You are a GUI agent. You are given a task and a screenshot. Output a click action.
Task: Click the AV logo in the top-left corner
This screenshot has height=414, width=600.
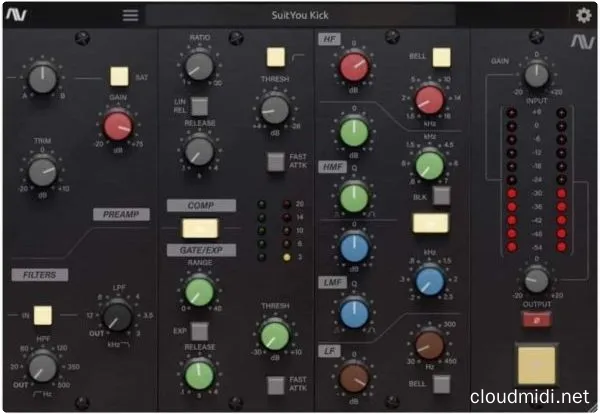[x=16, y=15]
